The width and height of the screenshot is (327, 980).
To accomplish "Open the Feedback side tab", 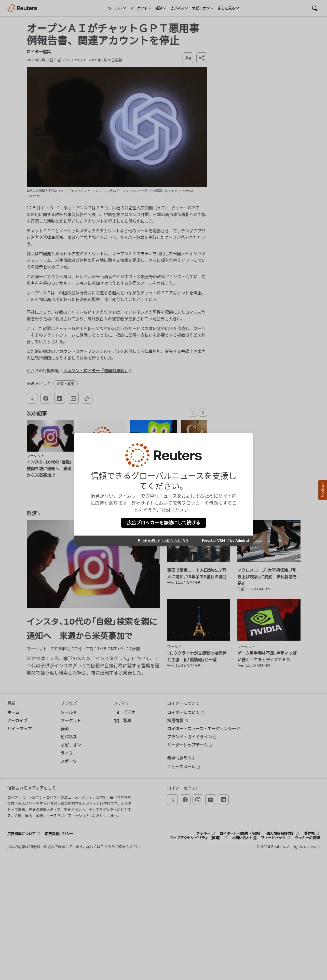I will (322, 490).
